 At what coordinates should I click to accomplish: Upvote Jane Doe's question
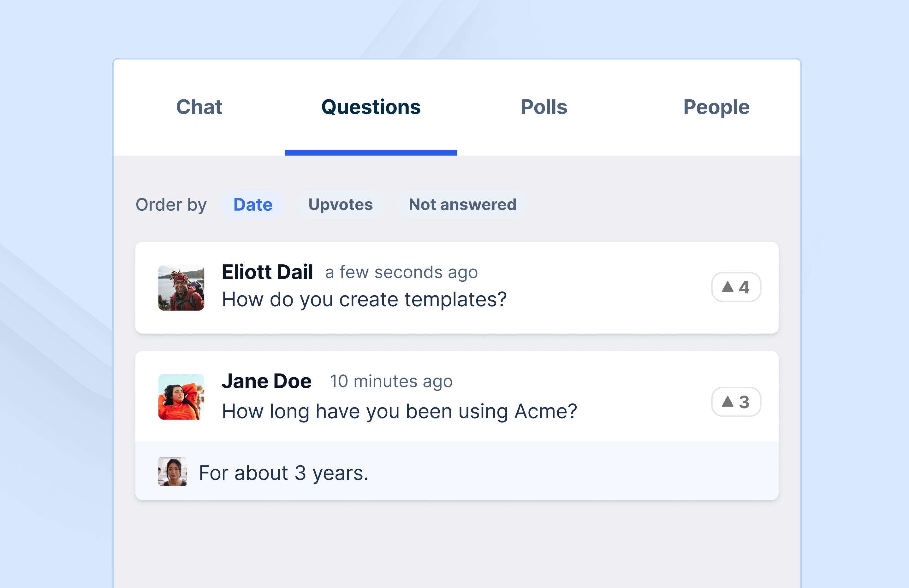tap(736, 402)
